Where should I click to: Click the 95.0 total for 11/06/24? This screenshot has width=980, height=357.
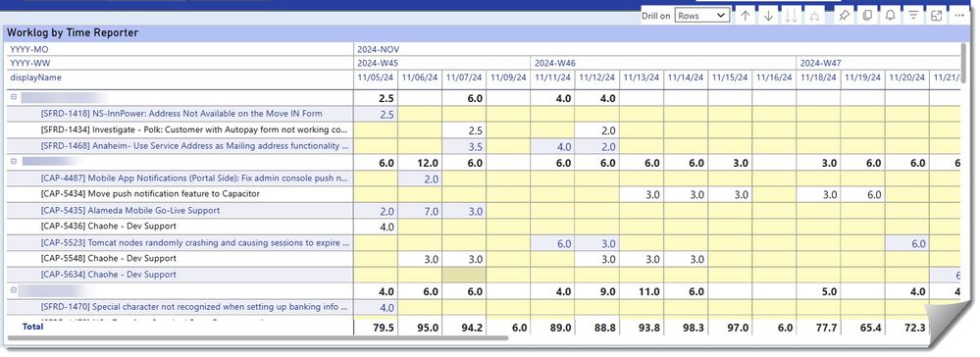pos(428,328)
